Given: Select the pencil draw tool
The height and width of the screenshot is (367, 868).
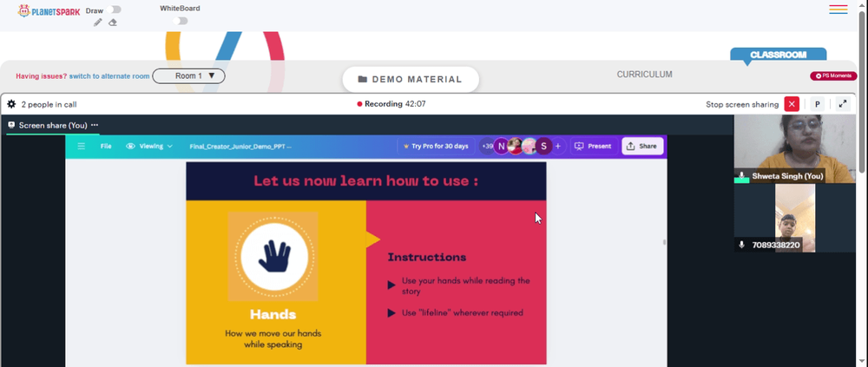Looking at the screenshot, I should [x=98, y=23].
